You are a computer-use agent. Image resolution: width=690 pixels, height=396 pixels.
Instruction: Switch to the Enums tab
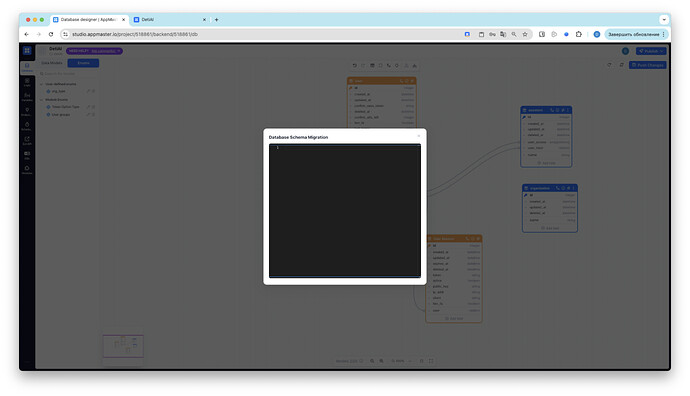point(83,63)
